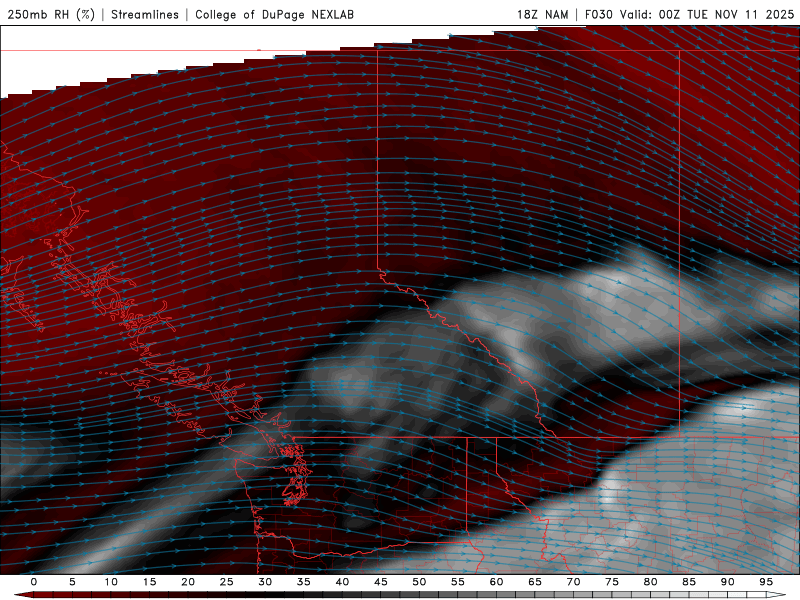
Task: Click the colorbar label '35'
Action: pos(304,582)
